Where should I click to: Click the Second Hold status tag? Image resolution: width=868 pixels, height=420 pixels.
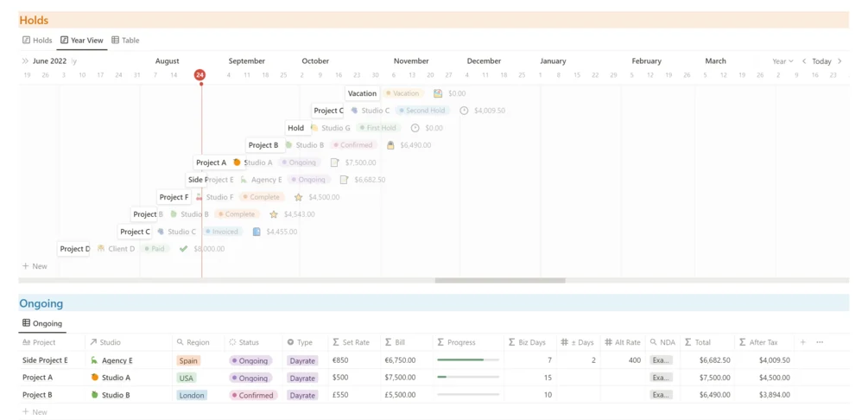click(x=423, y=111)
